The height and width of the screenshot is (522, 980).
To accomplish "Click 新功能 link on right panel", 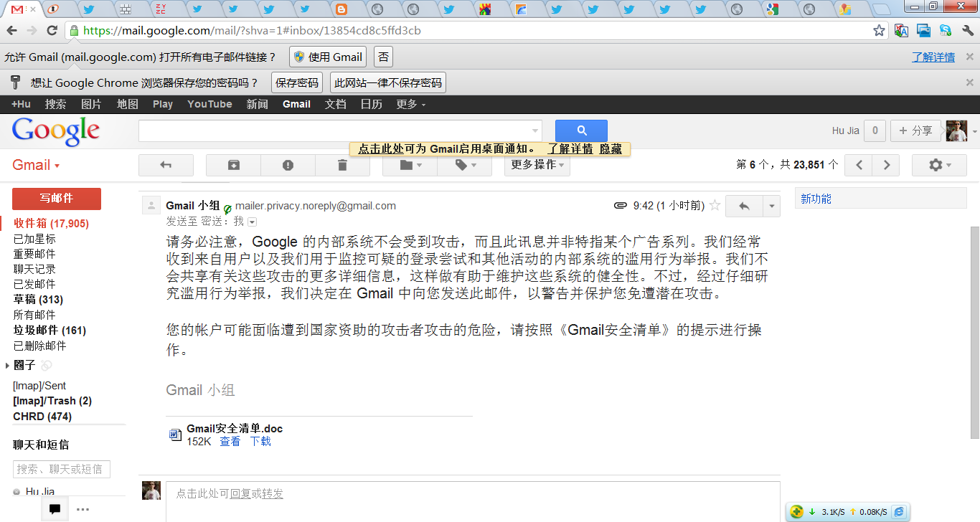I will (816, 199).
